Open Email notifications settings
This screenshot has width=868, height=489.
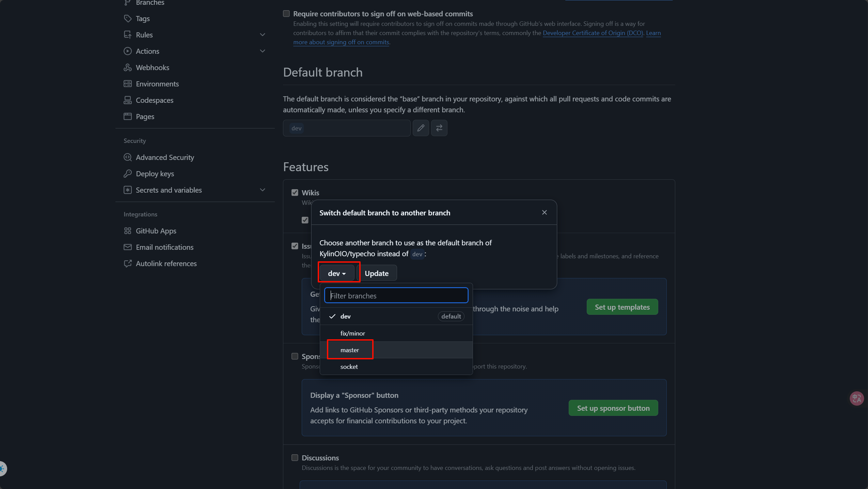coord(164,247)
